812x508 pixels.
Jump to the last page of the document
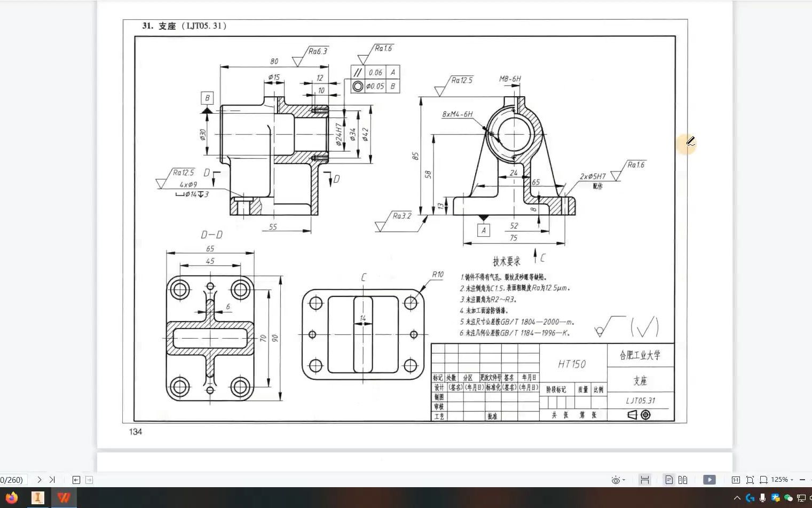52,480
